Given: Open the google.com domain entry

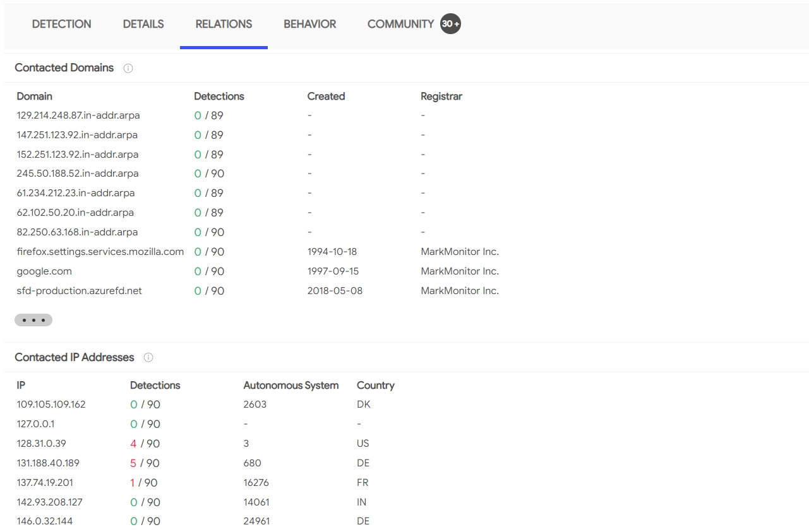Looking at the screenshot, I should tap(44, 271).
